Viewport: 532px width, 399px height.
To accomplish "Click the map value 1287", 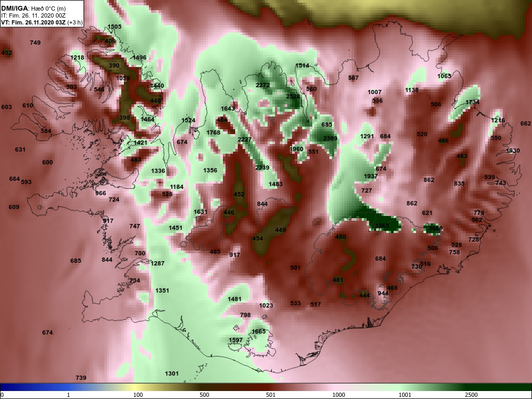I will (157, 264).
